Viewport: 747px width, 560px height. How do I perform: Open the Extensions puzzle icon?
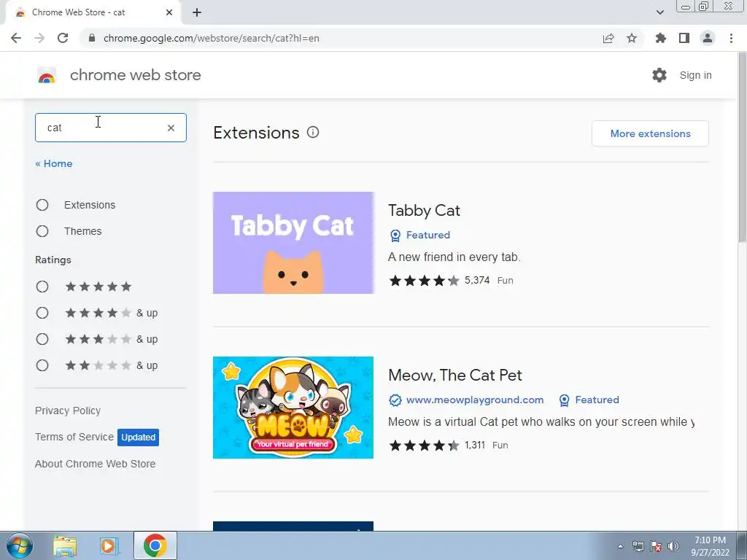[660, 38]
